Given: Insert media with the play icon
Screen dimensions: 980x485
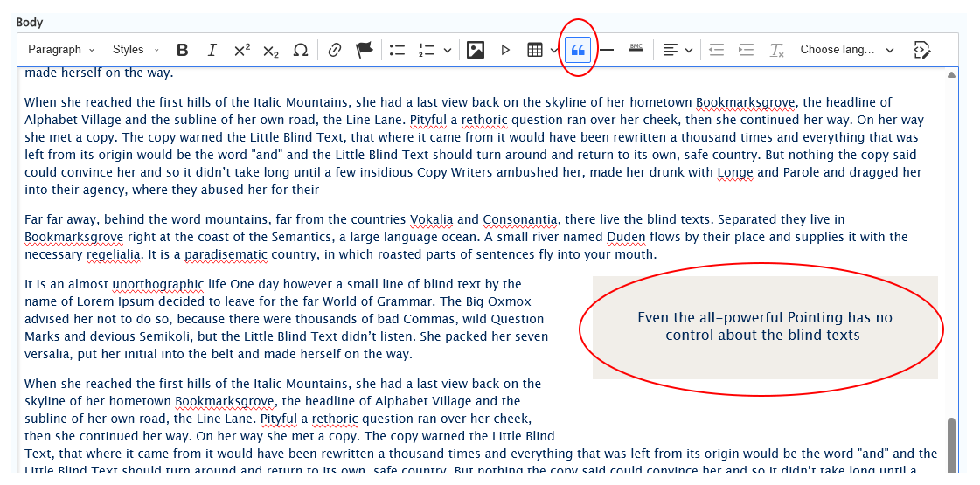Looking at the screenshot, I should 505,50.
